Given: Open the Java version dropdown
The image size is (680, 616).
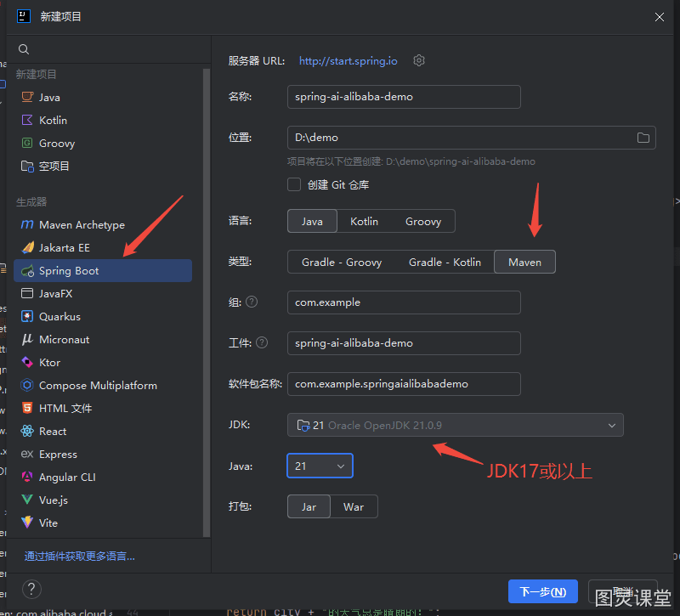Looking at the screenshot, I should point(320,466).
